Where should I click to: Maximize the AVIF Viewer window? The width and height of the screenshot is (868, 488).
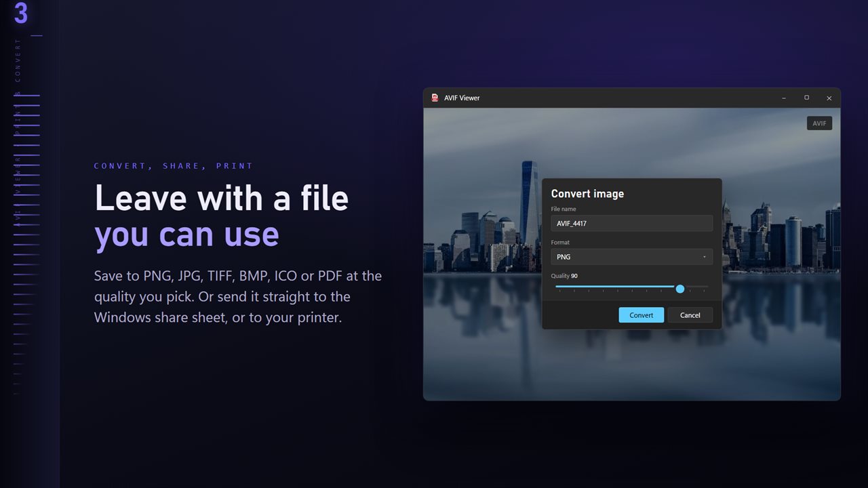click(x=806, y=98)
